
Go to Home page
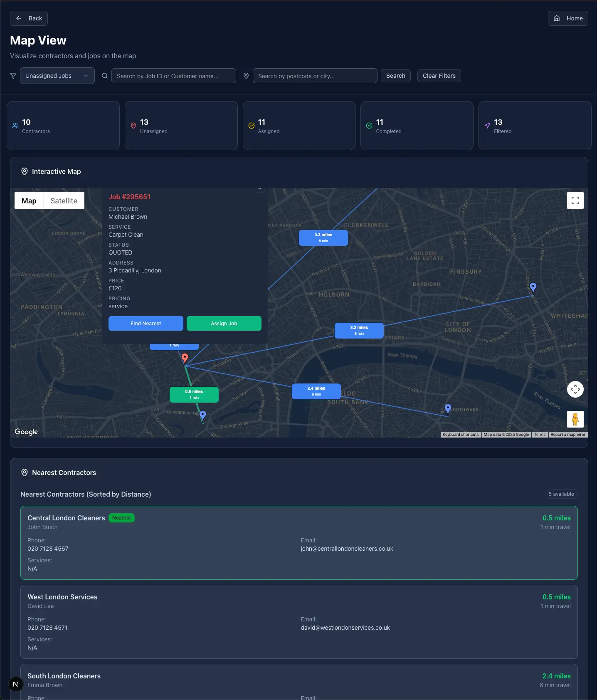[x=568, y=18]
